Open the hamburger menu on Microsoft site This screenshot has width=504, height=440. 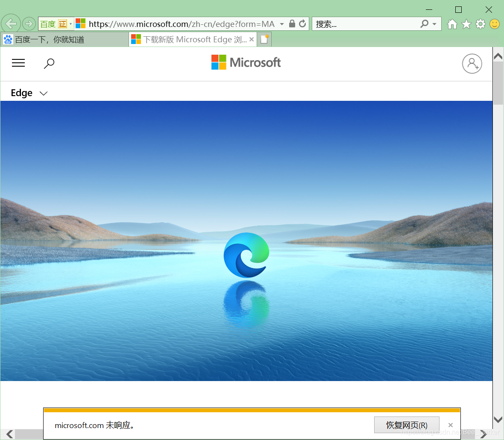[x=18, y=63]
